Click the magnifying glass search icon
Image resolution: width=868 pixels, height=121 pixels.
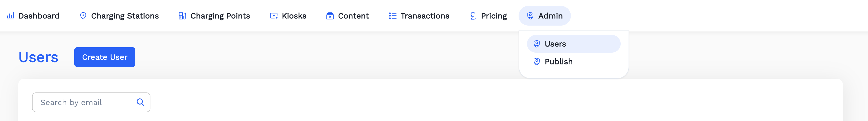(141, 102)
